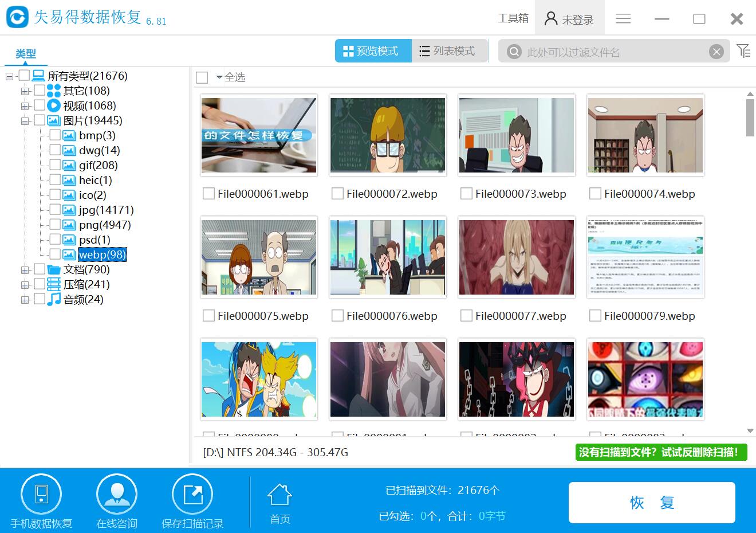This screenshot has height=533, width=756.
Task: Focus the filename filter input field
Action: click(x=614, y=52)
